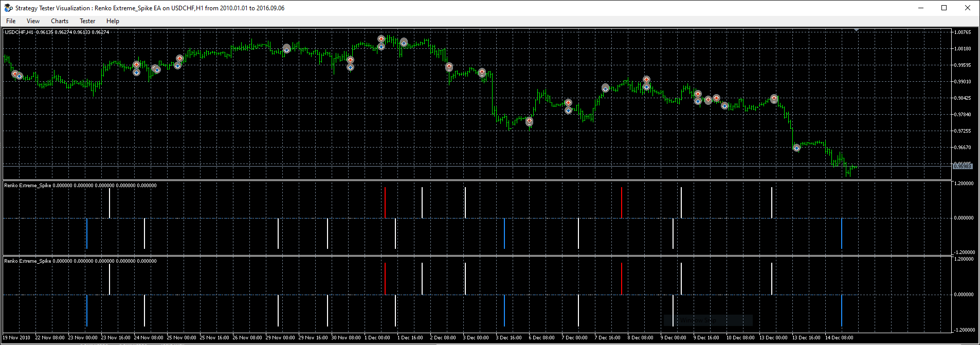Viewport: 980px width, 345px height.
Task: Open the File menu
Action: tap(11, 21)
